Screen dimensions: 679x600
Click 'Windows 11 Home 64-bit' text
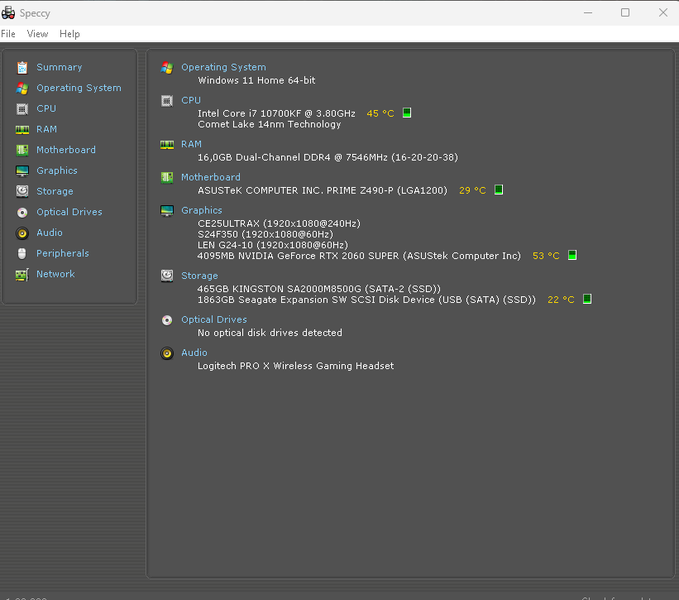(256, 81)
